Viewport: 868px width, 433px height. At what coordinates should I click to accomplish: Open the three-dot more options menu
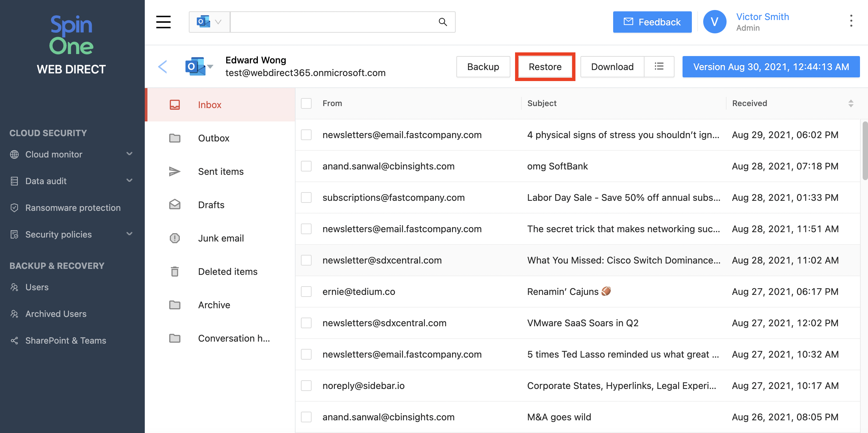click(851, 21)
